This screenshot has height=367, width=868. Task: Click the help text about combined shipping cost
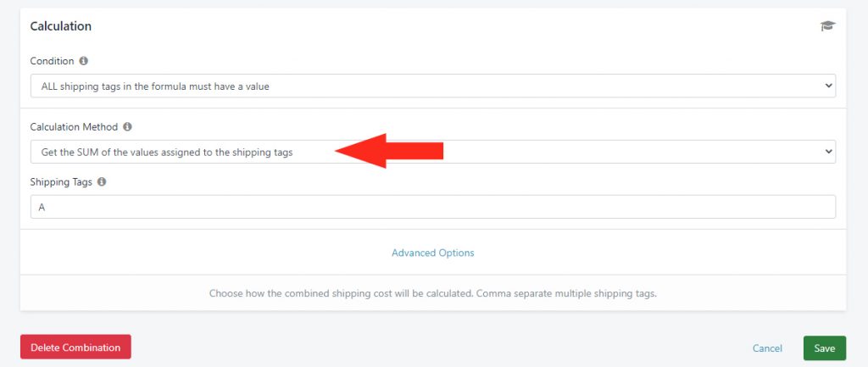pos(433,293)
